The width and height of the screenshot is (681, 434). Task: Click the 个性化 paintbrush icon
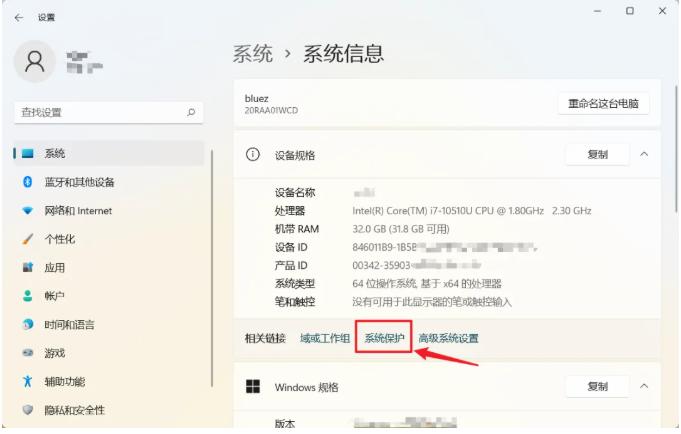click(28, 240)
